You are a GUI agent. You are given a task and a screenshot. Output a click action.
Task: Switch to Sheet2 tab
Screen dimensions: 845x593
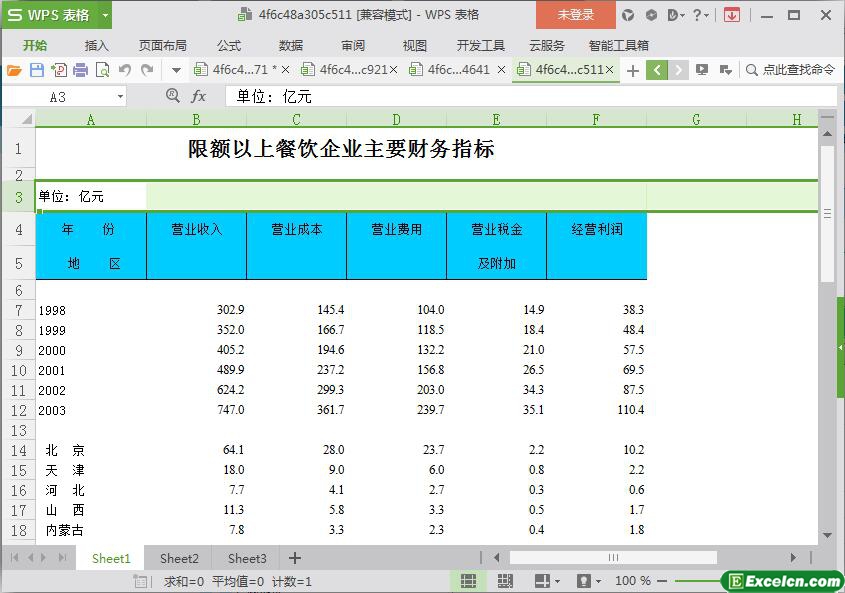pyautogui.click(x=179, y=558)
